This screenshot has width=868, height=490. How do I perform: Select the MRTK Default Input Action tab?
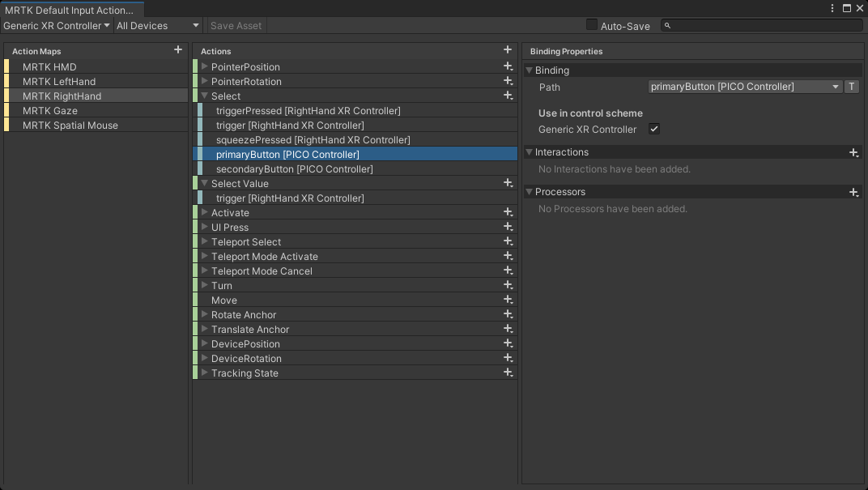coord(72,10)
